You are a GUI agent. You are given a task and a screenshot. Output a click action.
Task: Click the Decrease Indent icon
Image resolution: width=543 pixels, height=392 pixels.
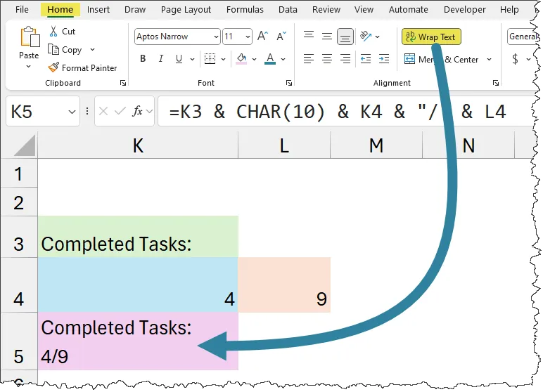366,59
